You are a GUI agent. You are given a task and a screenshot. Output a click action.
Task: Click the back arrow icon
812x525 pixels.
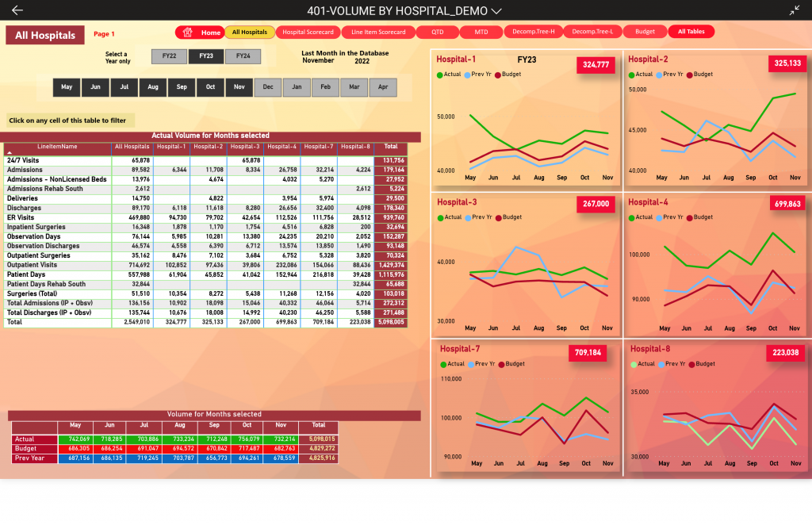click(17, 10)
